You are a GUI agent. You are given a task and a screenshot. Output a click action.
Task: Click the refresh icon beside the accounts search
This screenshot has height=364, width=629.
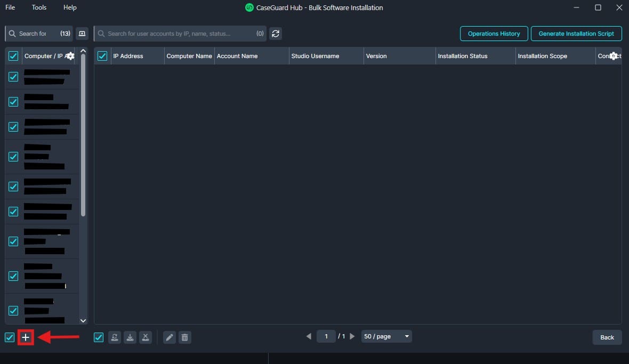pyautogui.click(x=276, y=34)
